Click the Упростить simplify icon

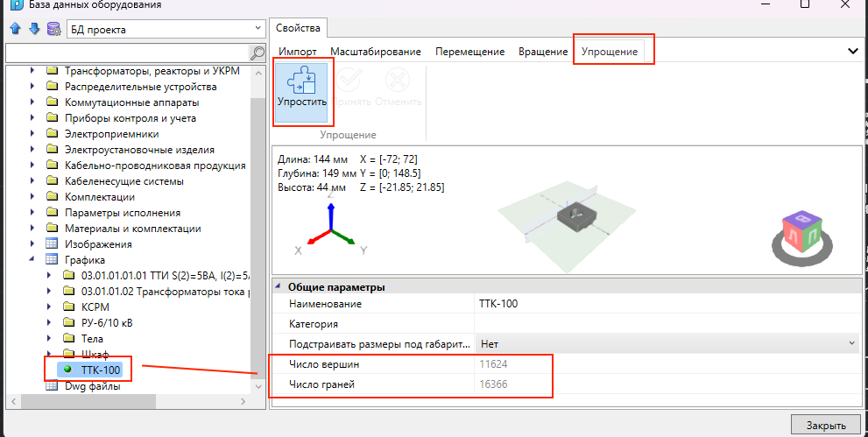[x=302, y=86]
